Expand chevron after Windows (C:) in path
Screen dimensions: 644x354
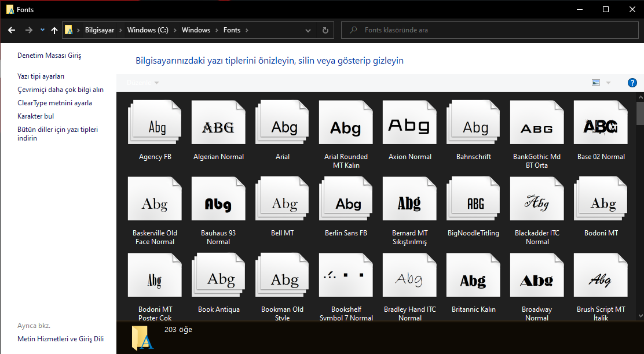[175, 30]
